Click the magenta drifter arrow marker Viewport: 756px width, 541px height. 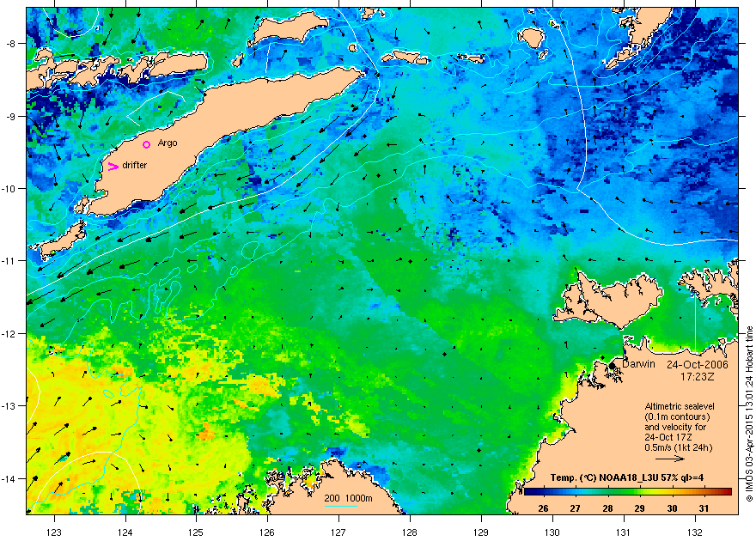(x=113, y=167)
